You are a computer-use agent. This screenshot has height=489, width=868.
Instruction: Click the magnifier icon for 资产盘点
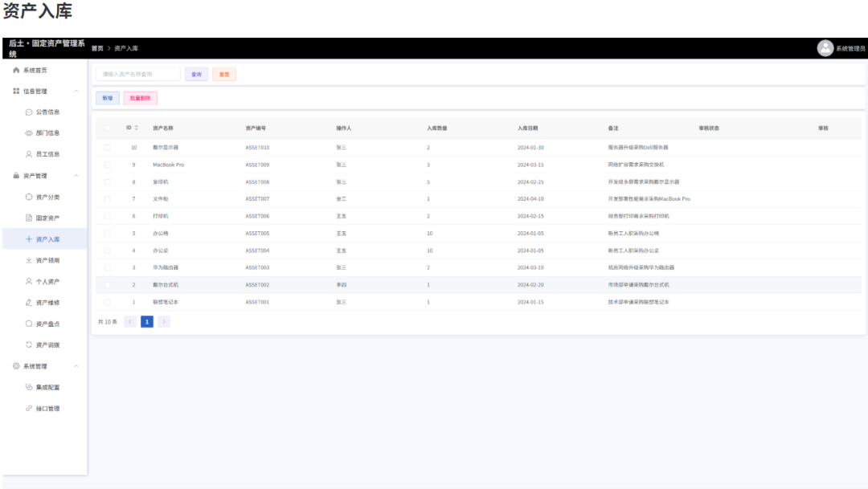(x=29, y=324)
